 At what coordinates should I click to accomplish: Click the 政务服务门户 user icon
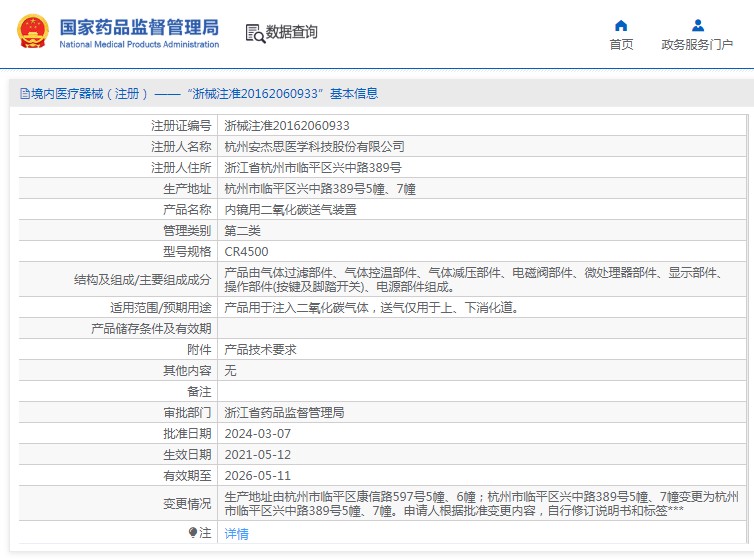click(x=698, y=25)
